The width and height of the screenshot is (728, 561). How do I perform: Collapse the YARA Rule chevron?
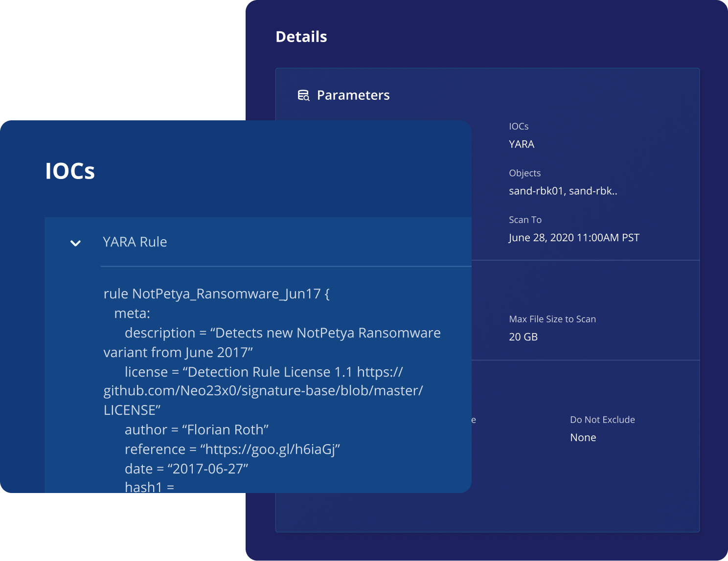[x=75, y=243]
